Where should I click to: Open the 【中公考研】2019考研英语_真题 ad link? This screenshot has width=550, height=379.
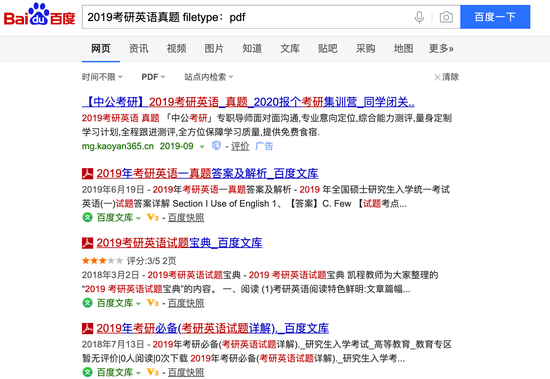coord(248,102)
